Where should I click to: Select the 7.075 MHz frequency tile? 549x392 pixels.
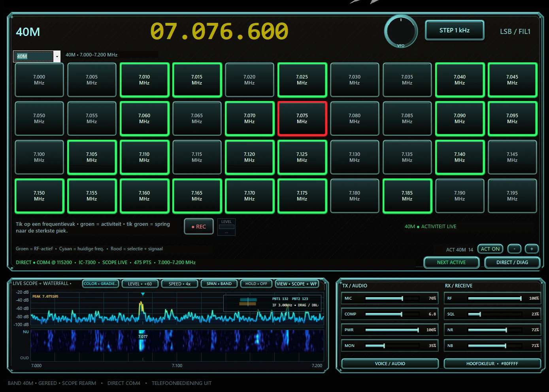[302, 118]
